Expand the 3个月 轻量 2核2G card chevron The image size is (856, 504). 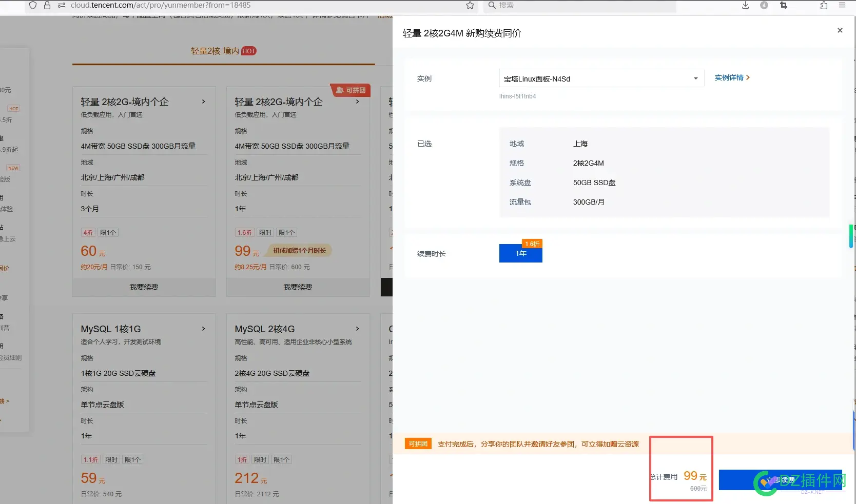tap(204, 102)
